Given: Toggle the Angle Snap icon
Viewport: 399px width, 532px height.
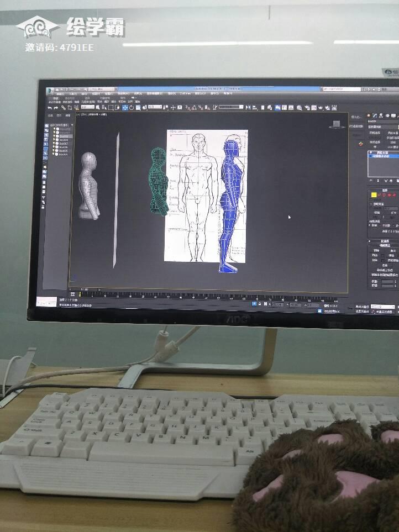Looking at the screenshot, I should (x=195, y=108).
